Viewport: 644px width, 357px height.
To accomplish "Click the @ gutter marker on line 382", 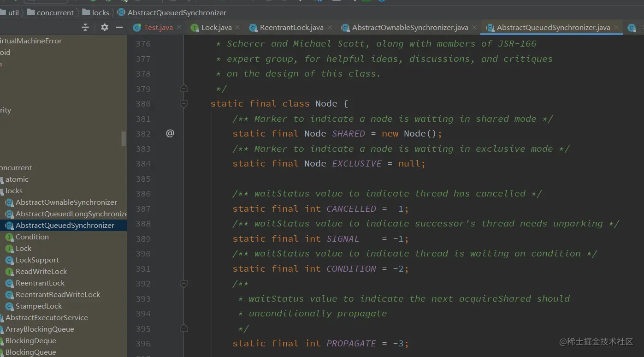I will coord(170,133).
